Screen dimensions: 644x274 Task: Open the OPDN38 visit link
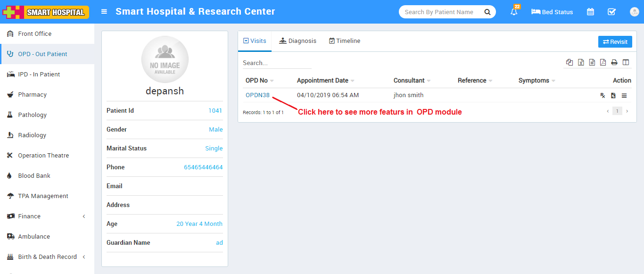click(x=257, y=95)
